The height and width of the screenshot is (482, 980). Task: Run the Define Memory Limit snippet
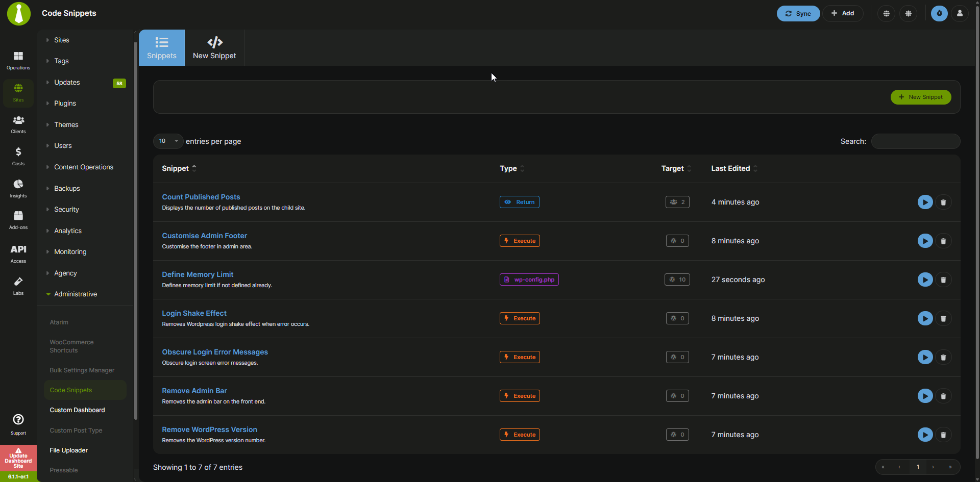click(925, 280)
